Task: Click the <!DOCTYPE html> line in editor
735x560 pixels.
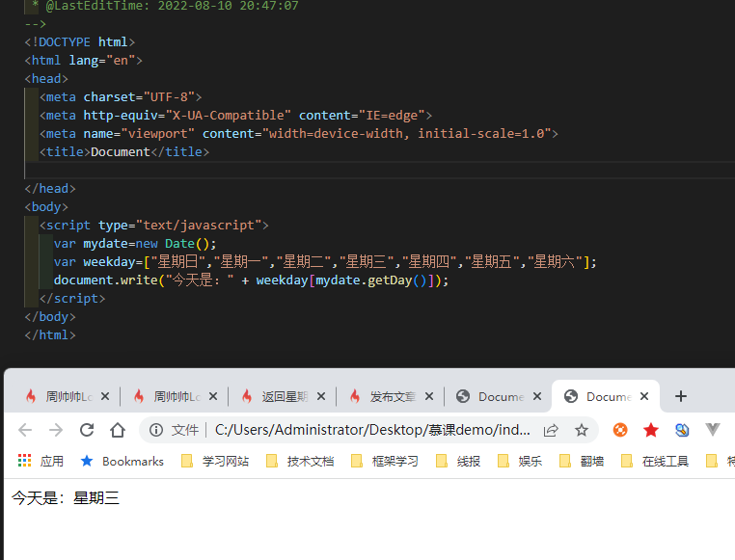Action: coord(80,42)
